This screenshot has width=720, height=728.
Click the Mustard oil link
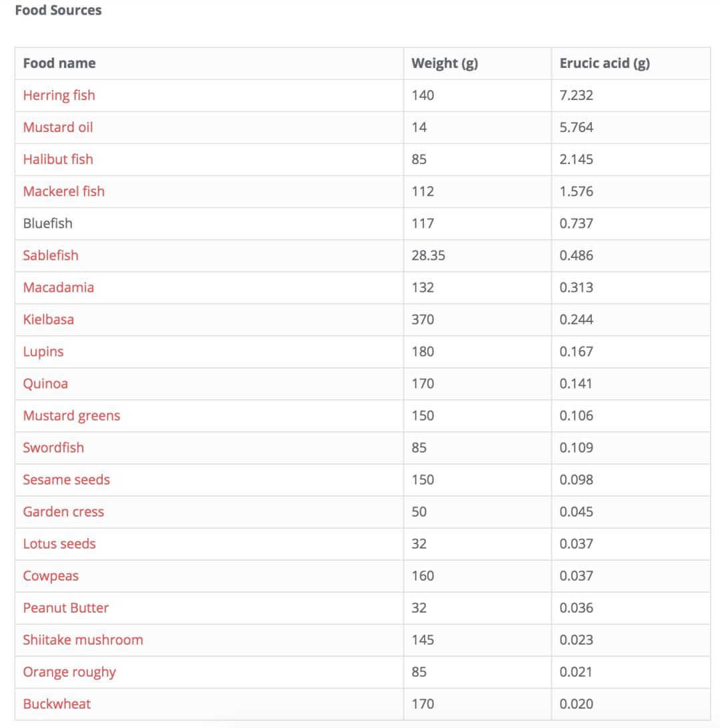pos(58,127)
